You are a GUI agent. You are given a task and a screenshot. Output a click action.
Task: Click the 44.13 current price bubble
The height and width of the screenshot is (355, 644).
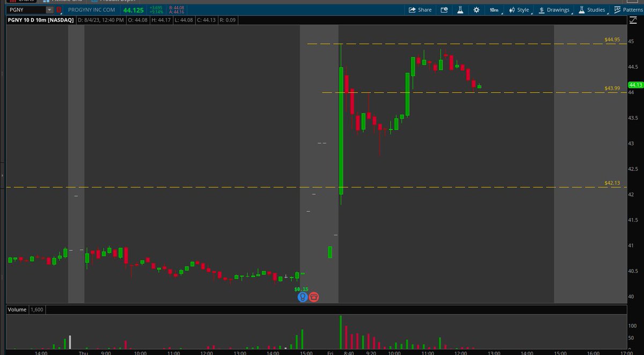click(635, 85)
